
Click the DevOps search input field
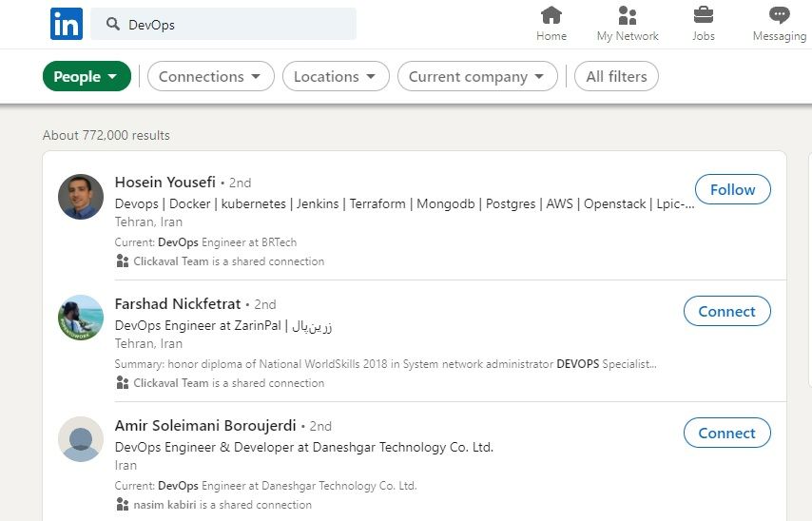(x=223, y=24)
